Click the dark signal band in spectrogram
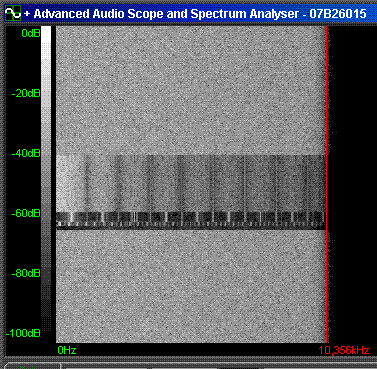The width and height of the screenshot is (377, 369). click(191, 183)
